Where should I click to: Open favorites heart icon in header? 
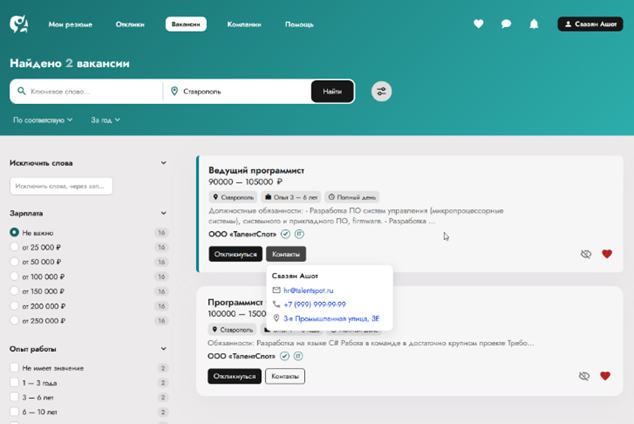pos(479,24)
